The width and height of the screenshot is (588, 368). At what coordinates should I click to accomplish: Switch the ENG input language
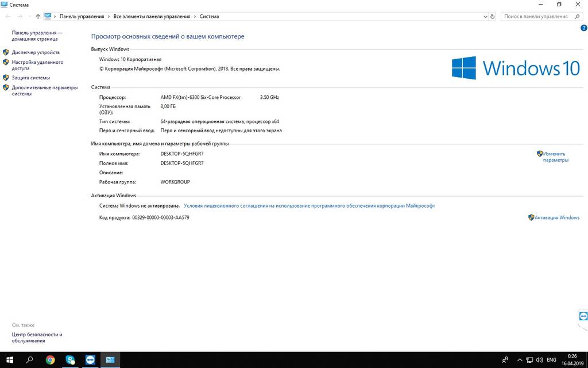click(552, 360)
